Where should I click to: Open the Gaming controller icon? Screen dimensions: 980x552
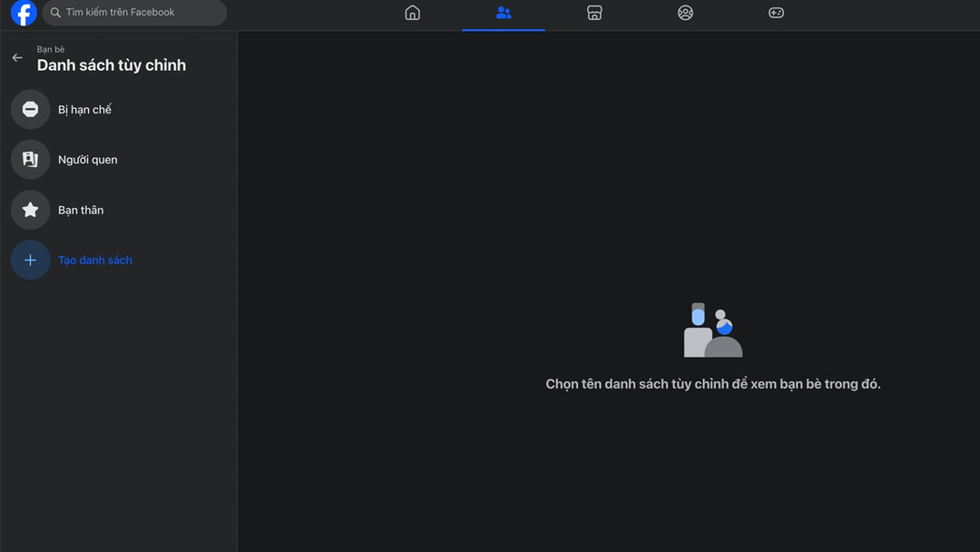[776, 13]
